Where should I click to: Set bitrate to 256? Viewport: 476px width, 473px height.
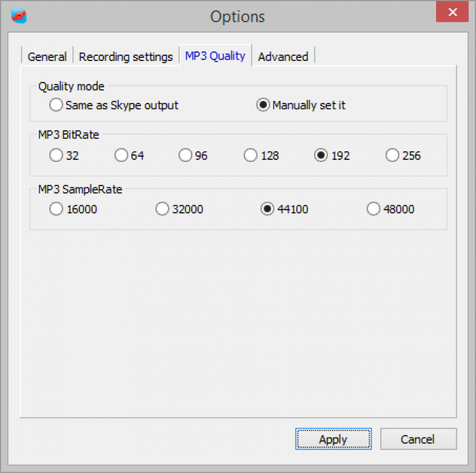pyautogui.click(x=393, y=155)
